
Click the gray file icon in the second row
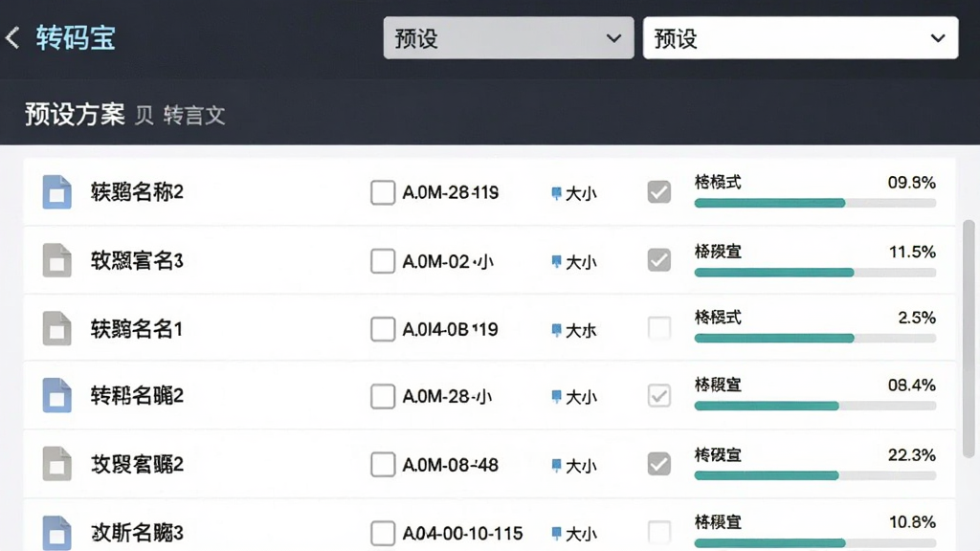click(x=56, y=260)
